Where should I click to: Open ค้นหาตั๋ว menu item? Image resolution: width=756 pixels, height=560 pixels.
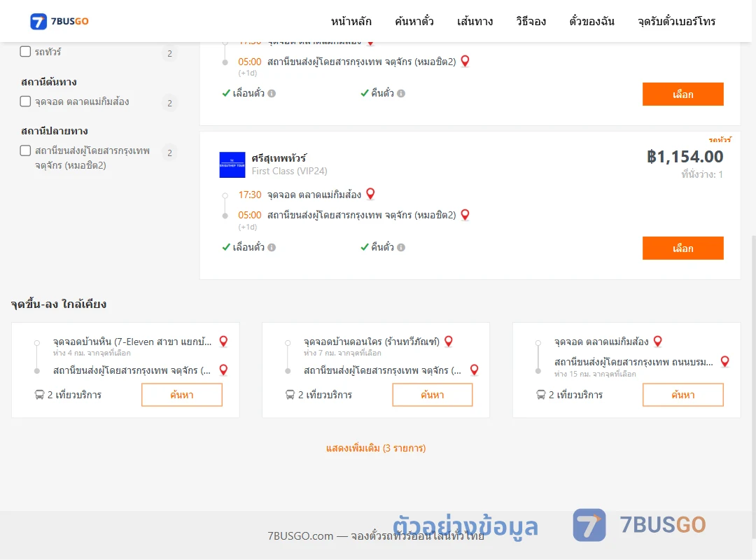(414, 21)
